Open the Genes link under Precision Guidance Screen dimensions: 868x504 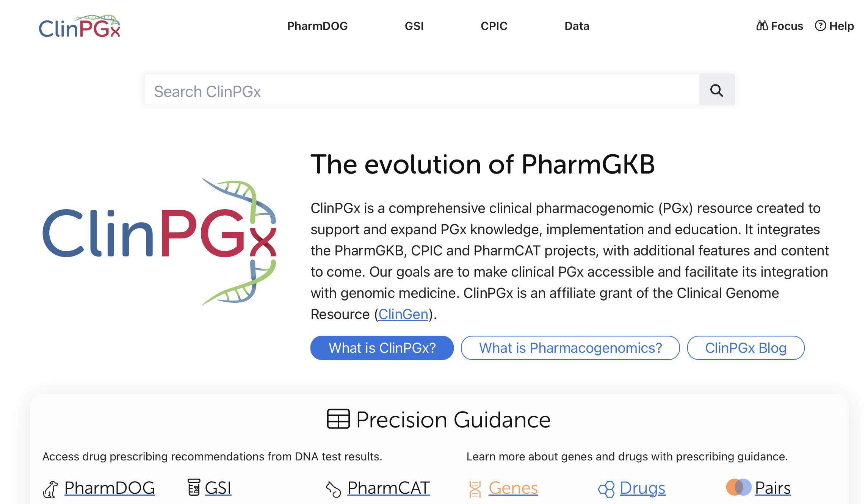pyautogui.click(x=514, y=488)
